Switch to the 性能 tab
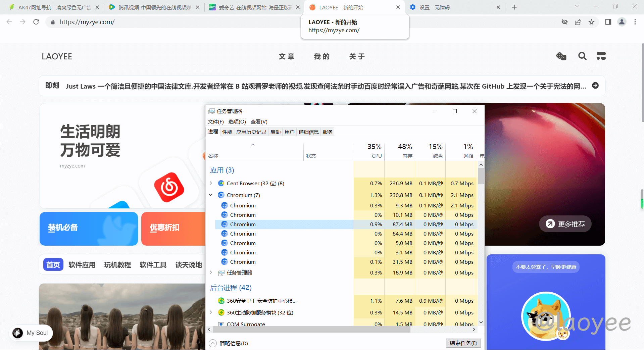This screenshot has width=644, height=350. (227, 132)
